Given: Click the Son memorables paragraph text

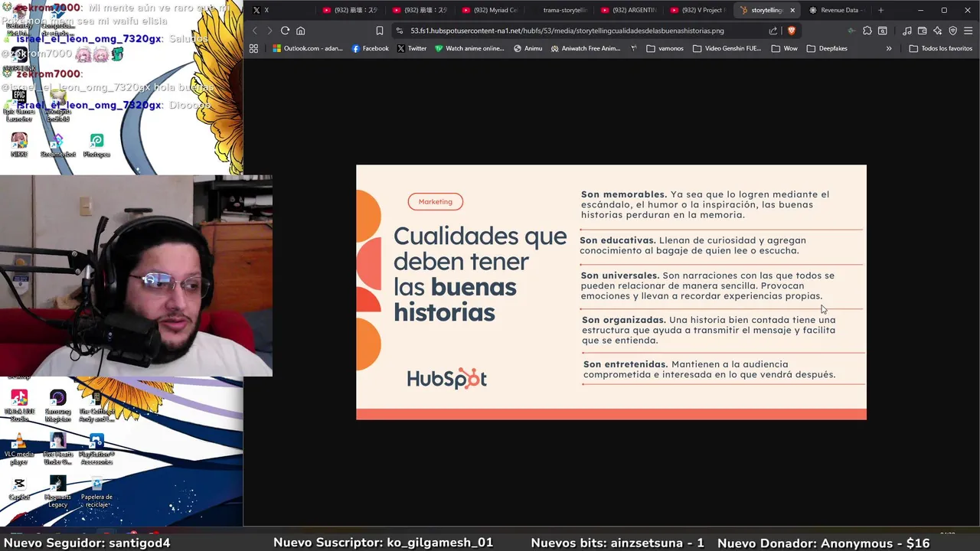Looking at the screenshot, I should tap(705, 204).
